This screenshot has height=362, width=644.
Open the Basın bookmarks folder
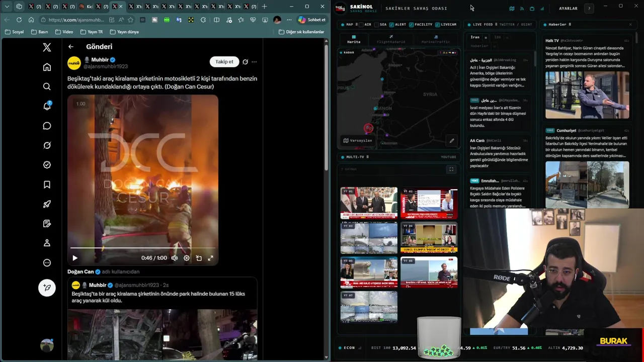click(x=40, y=32)
